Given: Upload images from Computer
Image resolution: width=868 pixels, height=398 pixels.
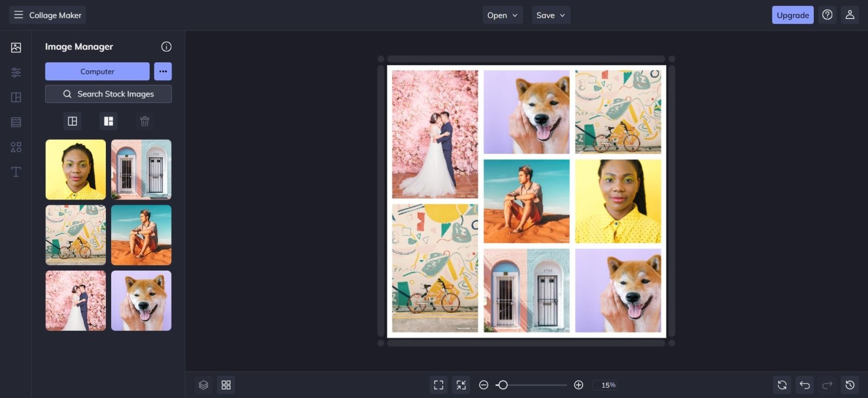Looking at the screenshot, I should coord(97,72).
